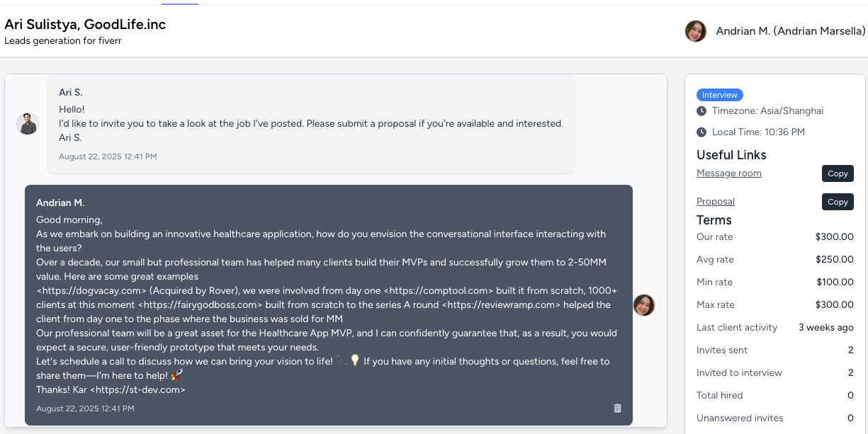
Task: Click the Terms section heading
Action: (x=714, y=220)
